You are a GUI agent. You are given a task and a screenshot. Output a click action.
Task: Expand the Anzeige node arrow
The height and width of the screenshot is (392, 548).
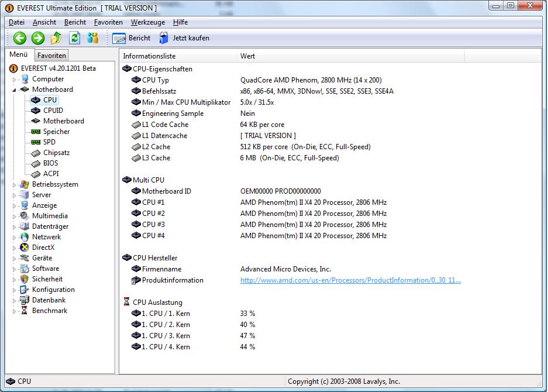tap(15, 206)
